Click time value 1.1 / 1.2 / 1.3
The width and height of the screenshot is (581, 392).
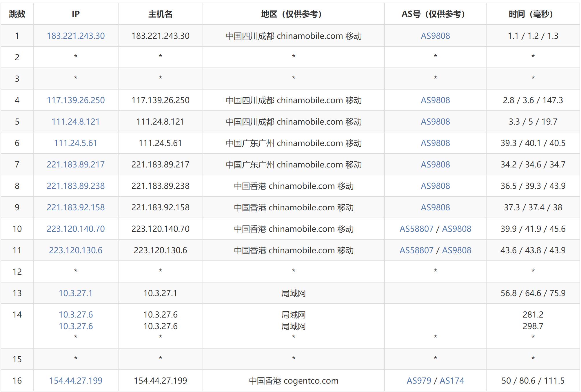[x=533, y=36]
